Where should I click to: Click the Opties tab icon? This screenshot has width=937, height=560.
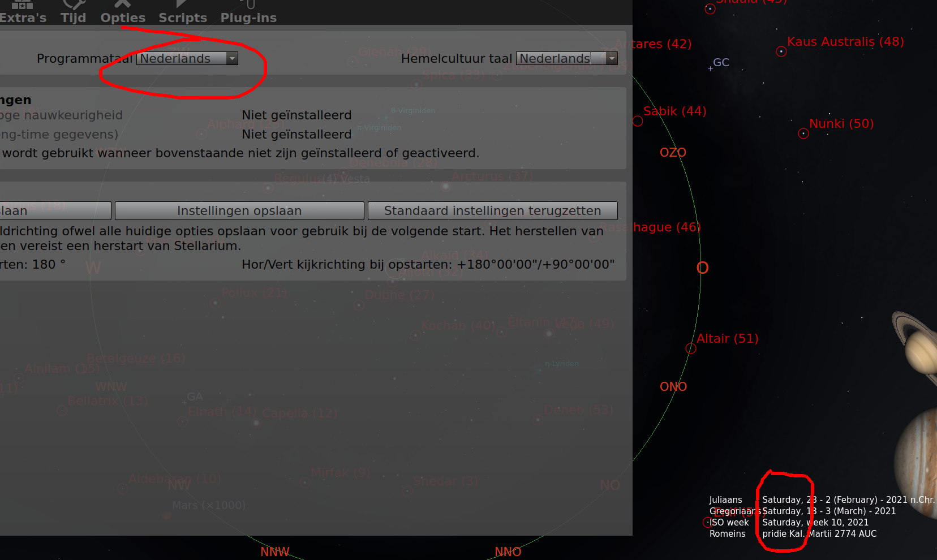tap(122, 5)
